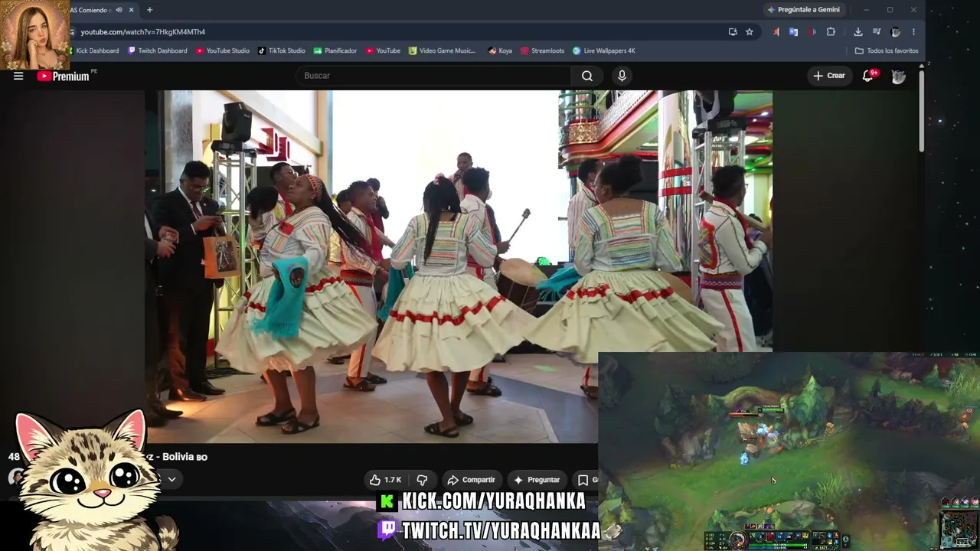Open the YouTube bookmark
This screenshot has width=980, height=551.
[x=383, y=51]
